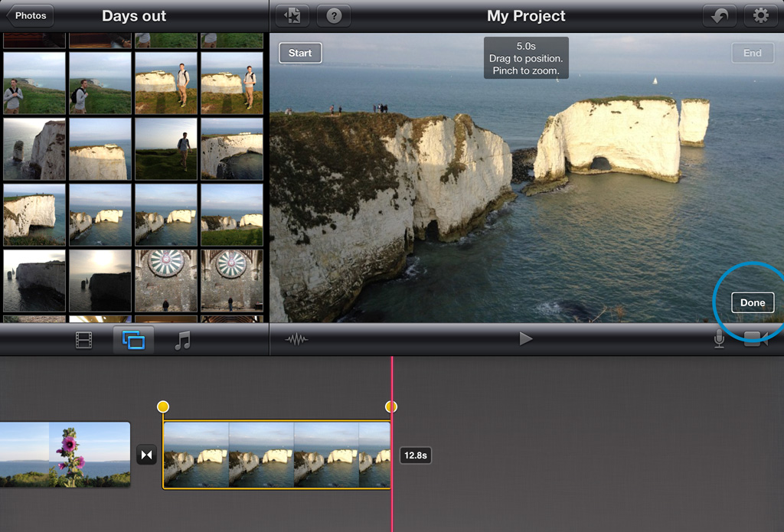Screen dimensions: 784x532
Task: Select the microphone icon to record voiceover
Action: (718, 338)
